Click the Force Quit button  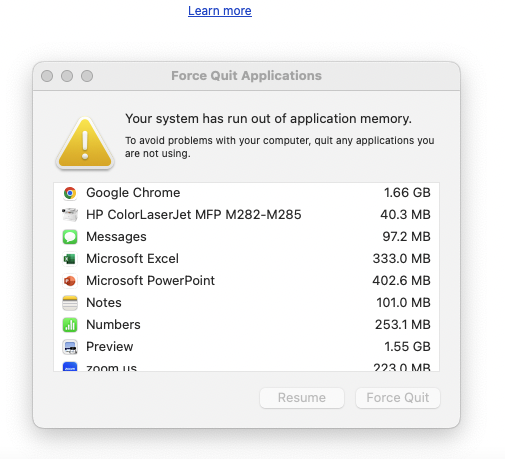[398, 398]
